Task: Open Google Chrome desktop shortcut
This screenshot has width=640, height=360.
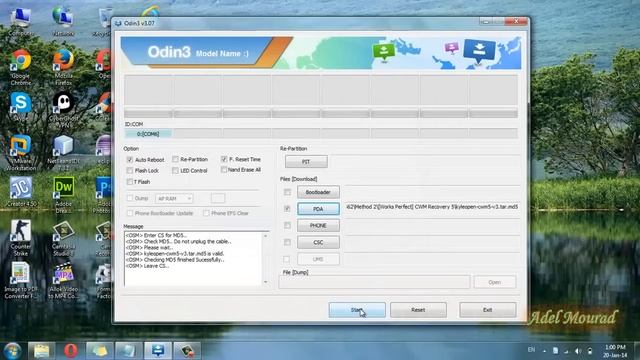Action: coord(20,67)
